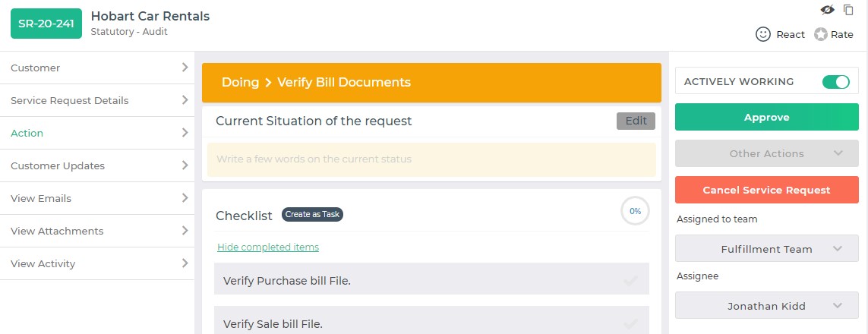Viewport: 868px width, 334px height.
Task: Click the View Attachments chevron
Action: tap(185, 231)
